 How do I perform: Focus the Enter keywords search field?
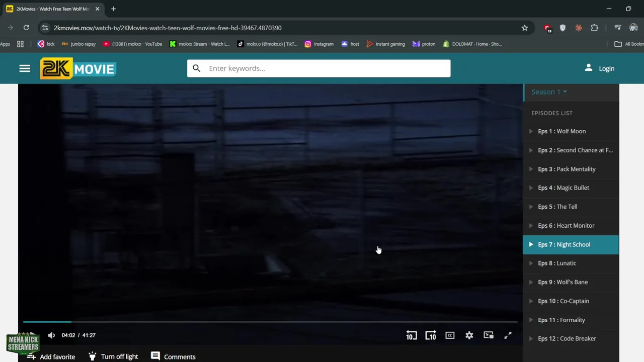click(x=319, y=68)
